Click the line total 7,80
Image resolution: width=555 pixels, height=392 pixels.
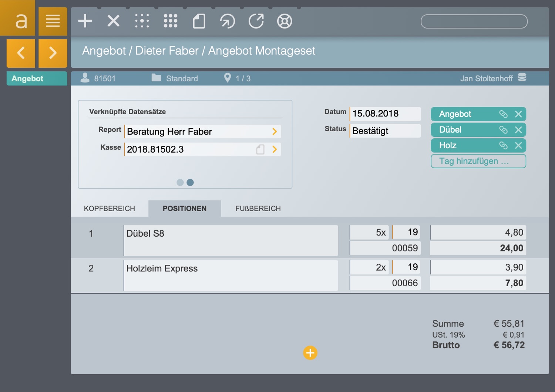click(478, 283)
